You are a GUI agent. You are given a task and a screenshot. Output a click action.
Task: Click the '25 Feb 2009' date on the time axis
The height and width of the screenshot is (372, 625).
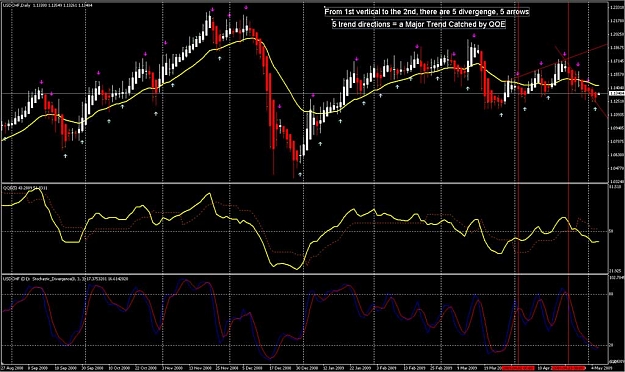(x=441, y=368)
